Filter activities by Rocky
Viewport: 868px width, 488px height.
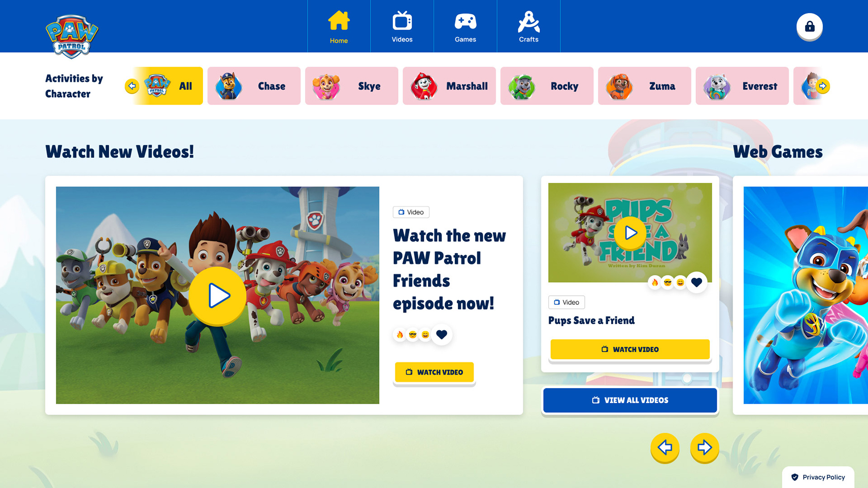pos(547,86)
